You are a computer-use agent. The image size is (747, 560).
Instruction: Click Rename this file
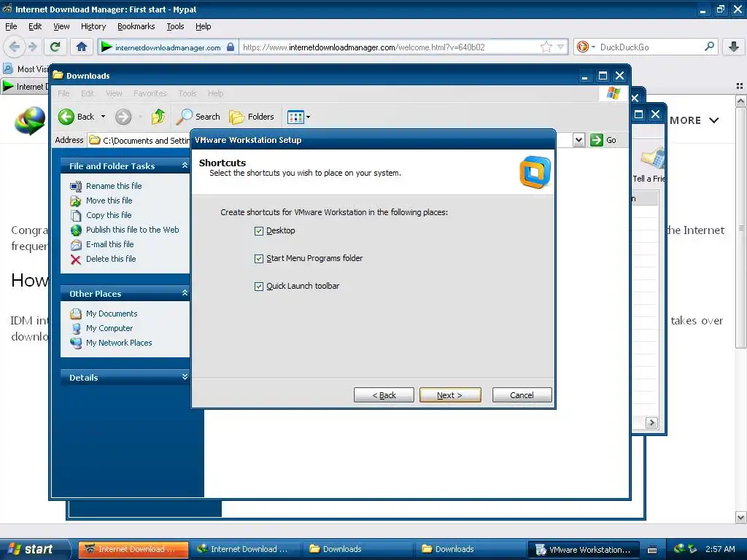(114, 186)
